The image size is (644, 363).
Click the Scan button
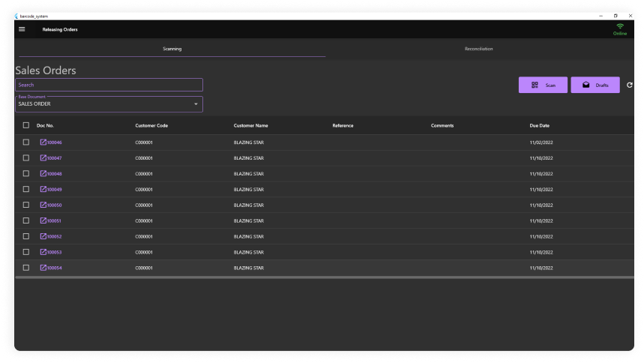543,85
